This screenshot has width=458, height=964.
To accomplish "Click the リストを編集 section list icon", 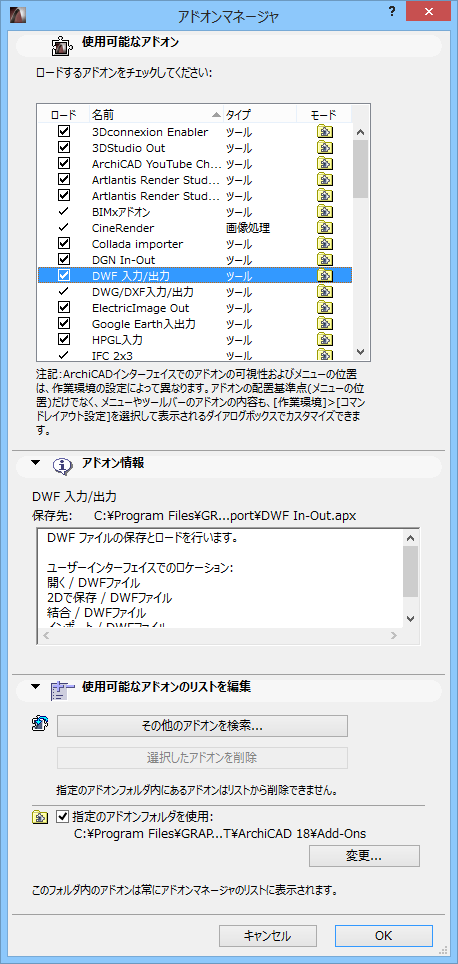I will (x=63, y=689).
